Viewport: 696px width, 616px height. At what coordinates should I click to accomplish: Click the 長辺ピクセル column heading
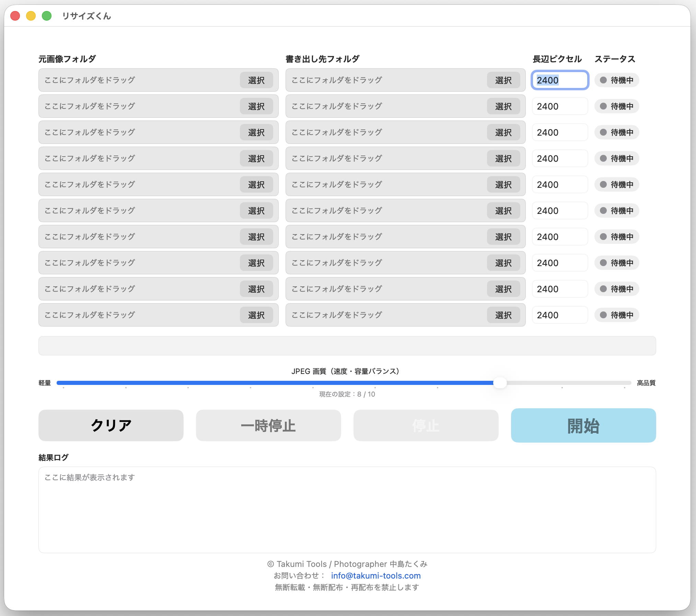(x=557, y=59)
